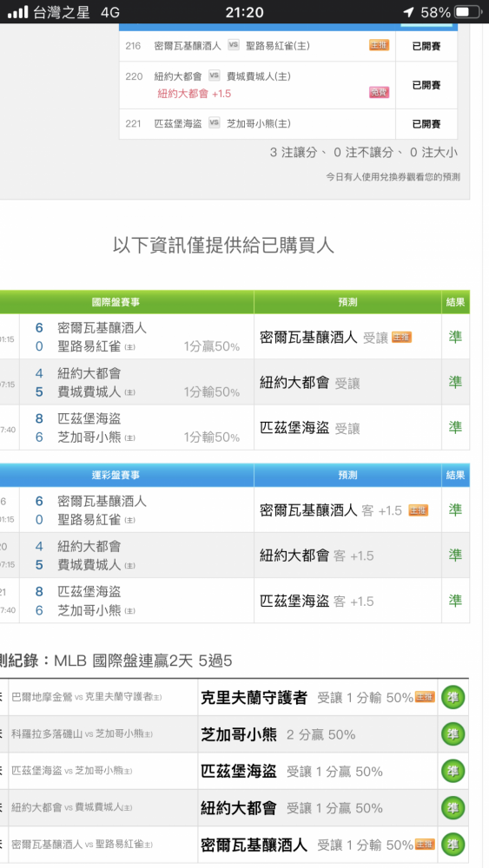The height and width of the screenshot is (868, 489).
Task: Click the battery icon in status bar
Action: pyautogui.click(x=468, y=12)
